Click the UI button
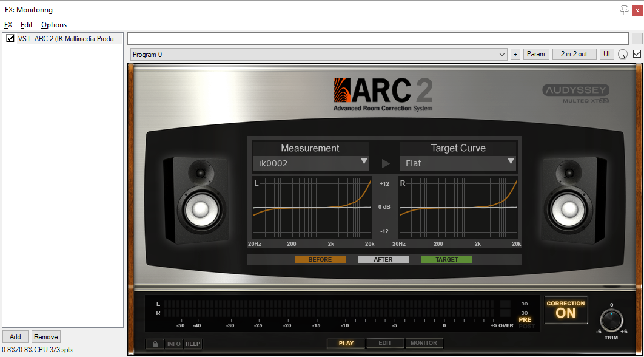The width and height of the screenshot is (644, 357). point(606,54)
